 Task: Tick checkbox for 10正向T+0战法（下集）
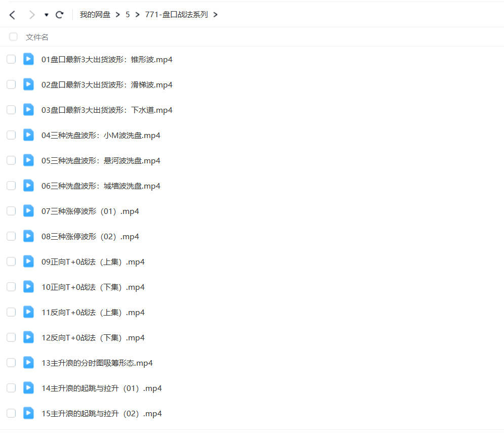point(11,287)
